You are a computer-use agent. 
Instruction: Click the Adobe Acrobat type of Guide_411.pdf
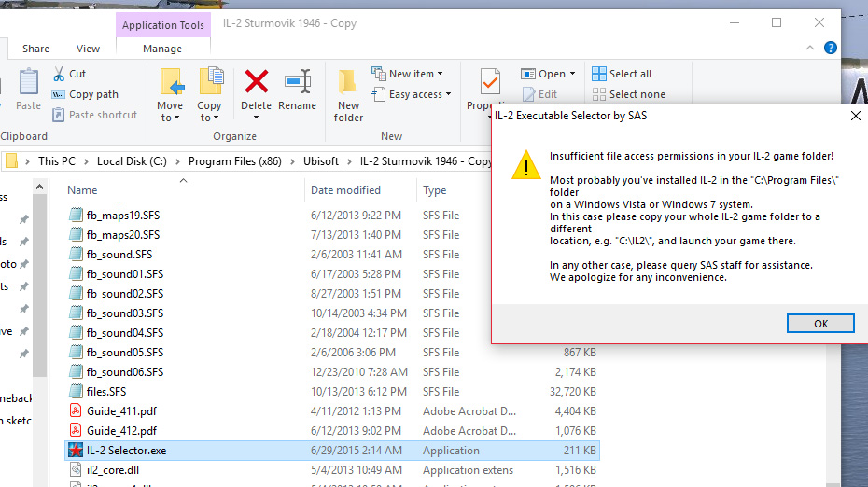(469, 411)
